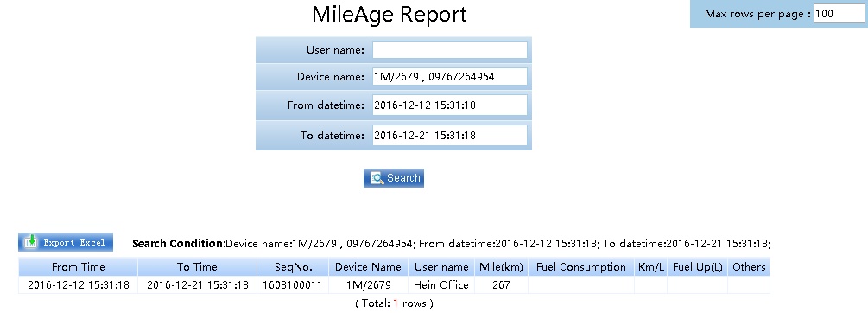The height and width of the screenshot is (313, 868).
Task: Click the Device Name column header
Action: 368,267
